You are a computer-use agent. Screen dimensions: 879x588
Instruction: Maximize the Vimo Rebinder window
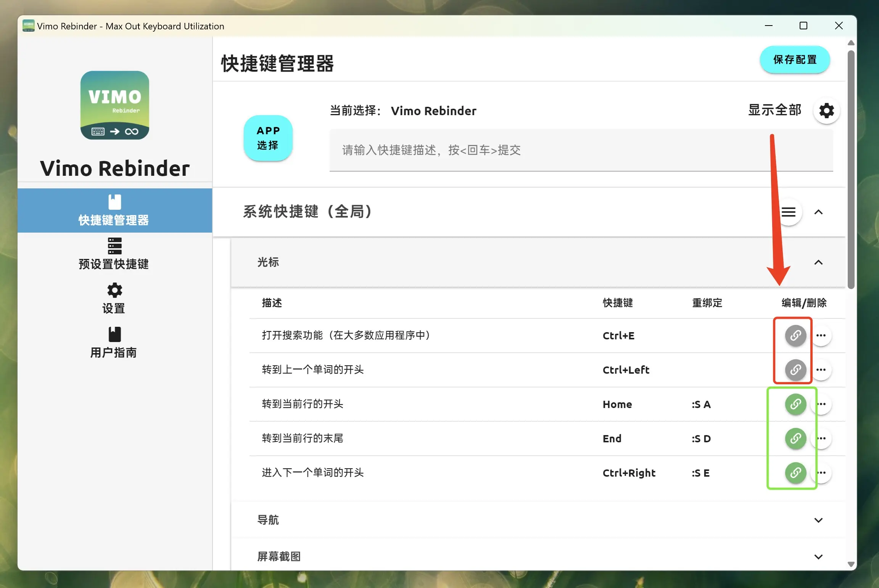(x=803, y=26)
